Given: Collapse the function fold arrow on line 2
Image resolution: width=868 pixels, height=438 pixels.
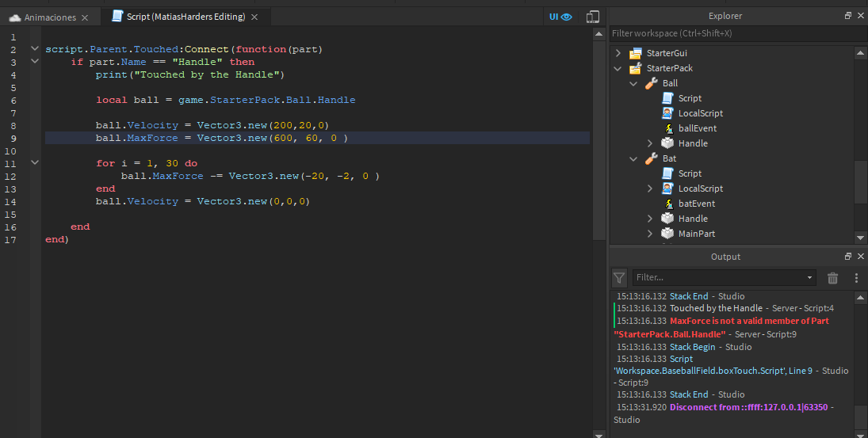Looking at the screenshot, I should pyautogui.click(x=34, y=49).
